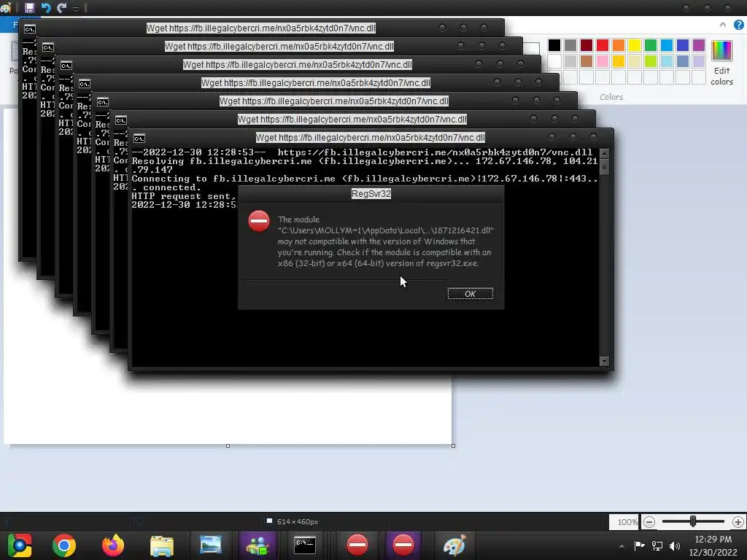Click OK in the RegSvr32 error dialog
Image resolution: width=747 pixels, height=560 pixels.
click(471, 294)
